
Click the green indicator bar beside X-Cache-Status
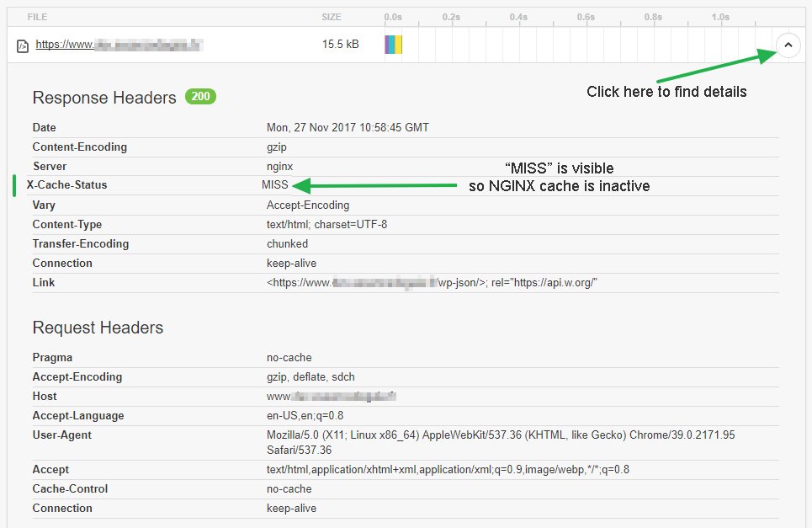[15, 185]
